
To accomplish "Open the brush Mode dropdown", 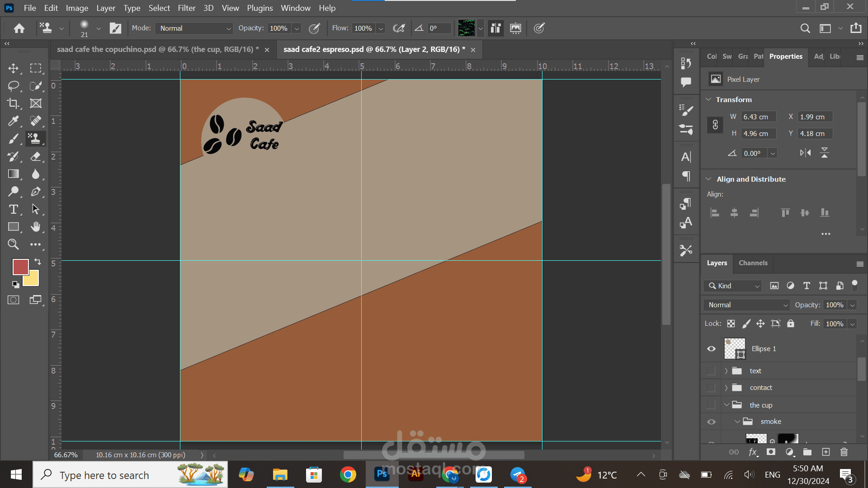I will (x=194, y=28).
